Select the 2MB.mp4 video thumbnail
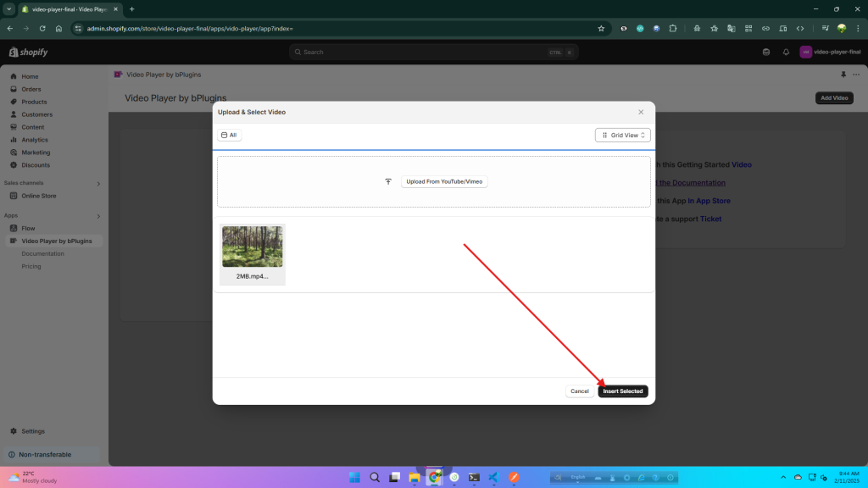The width and height of the screenshot is (868, 488). coord(252,247)
